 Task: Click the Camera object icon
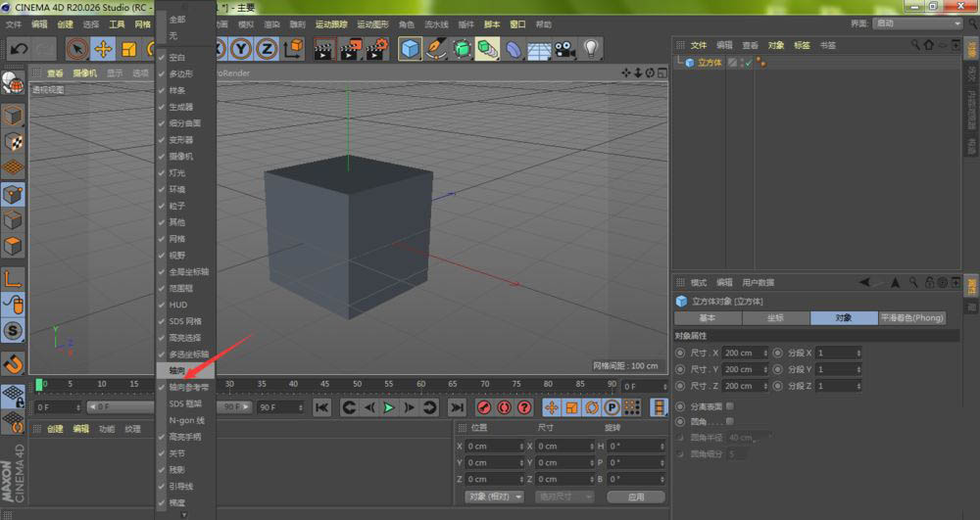pyautogui.click(x=565, y=49)
